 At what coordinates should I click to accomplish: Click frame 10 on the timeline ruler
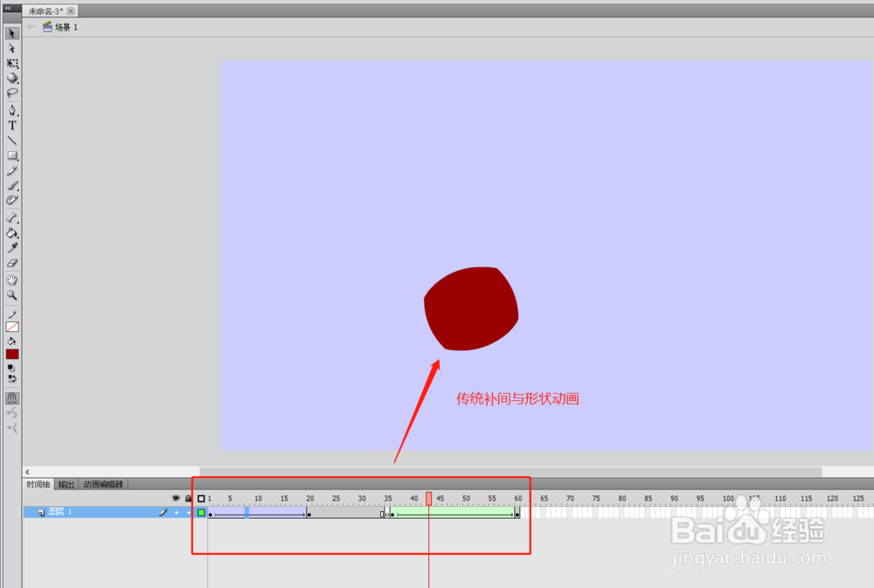point(258,498)
